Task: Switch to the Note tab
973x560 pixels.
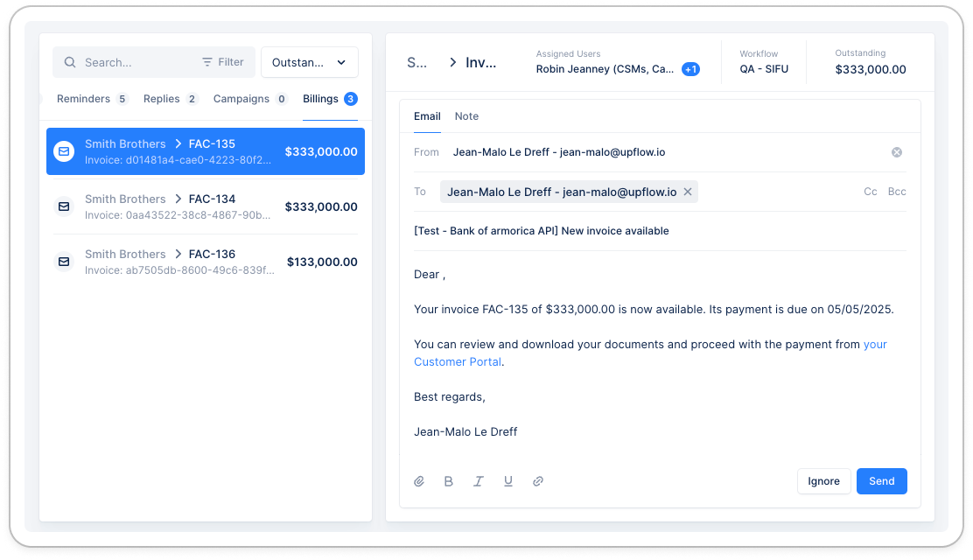Action: 466,116
